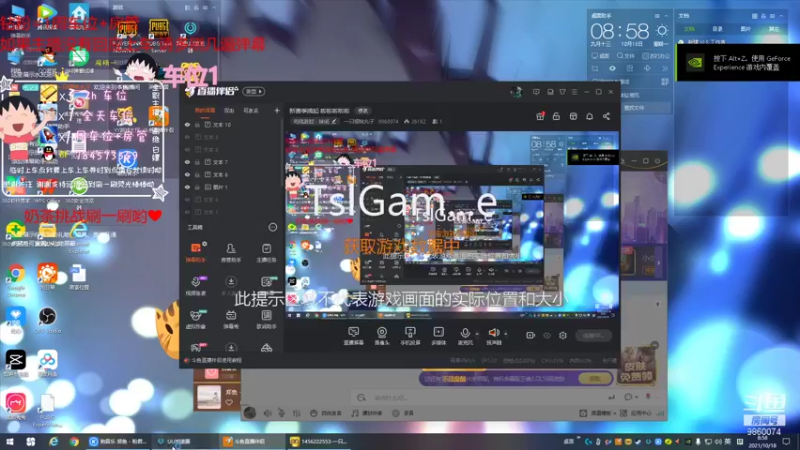Open the tutorial link in the 斗鱼直播伴侣 status bar
The image size is (800, 450).
click(217, 360)
